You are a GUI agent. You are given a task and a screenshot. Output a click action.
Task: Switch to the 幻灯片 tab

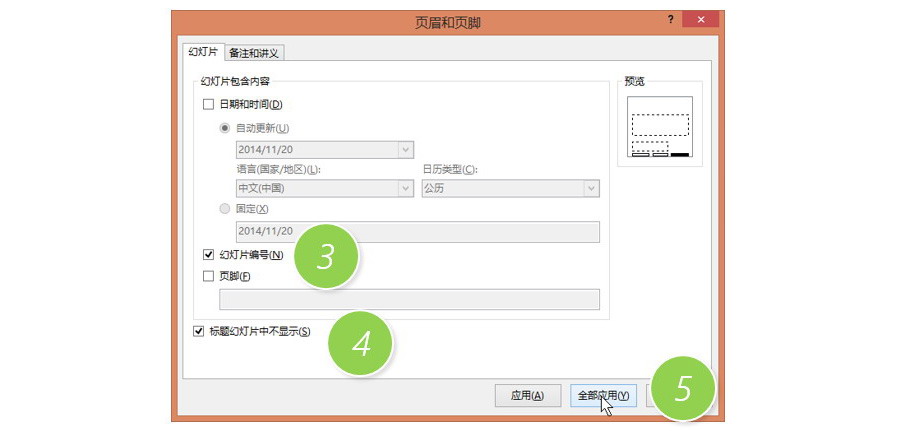203,52
